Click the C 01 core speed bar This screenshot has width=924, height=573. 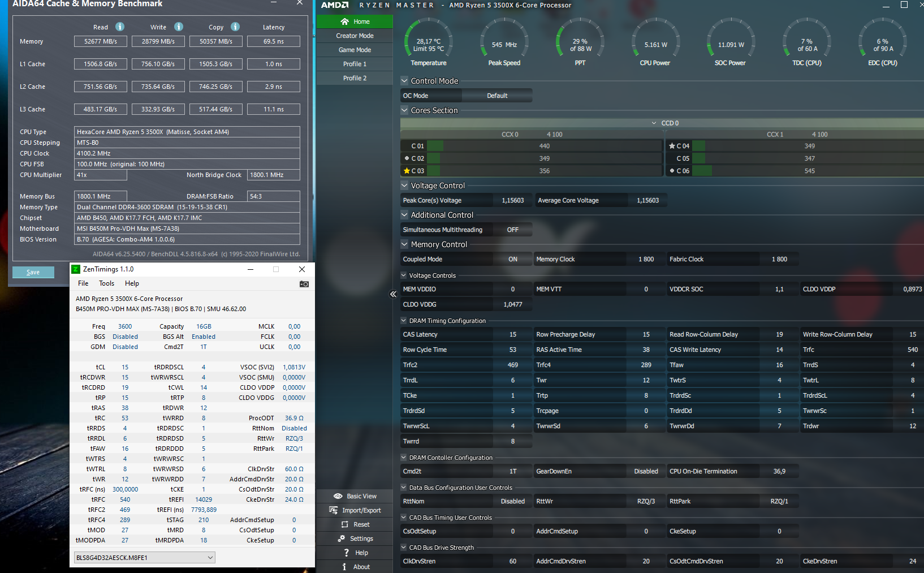544,146
